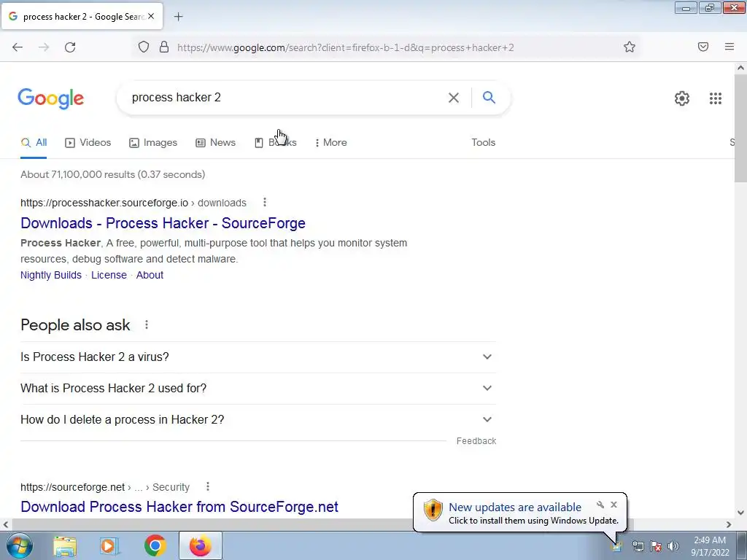Click the horizontal scrollbar left arrow
This screenshot has width=747, height=560.
point(5,525)
